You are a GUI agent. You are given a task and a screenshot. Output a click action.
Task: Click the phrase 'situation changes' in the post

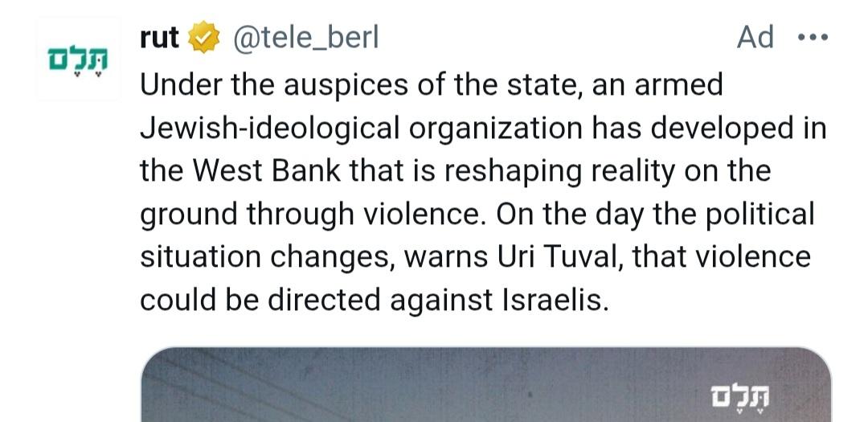coord(268,259)
